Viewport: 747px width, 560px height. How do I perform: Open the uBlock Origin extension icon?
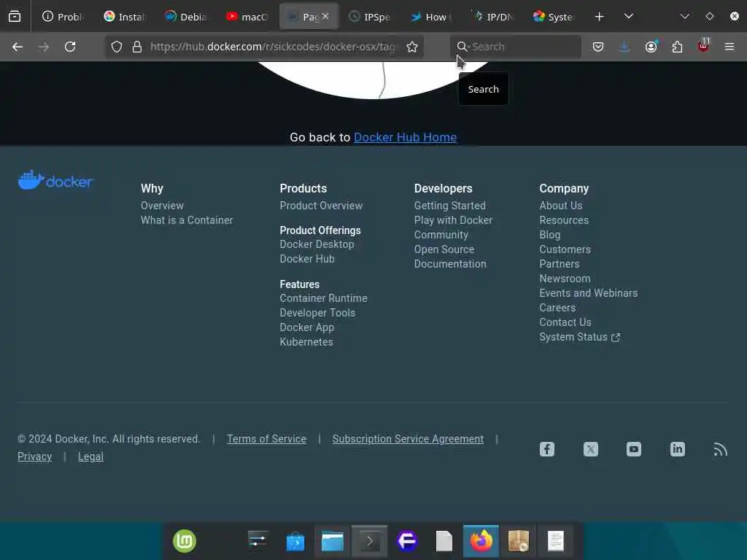point(704,46)
